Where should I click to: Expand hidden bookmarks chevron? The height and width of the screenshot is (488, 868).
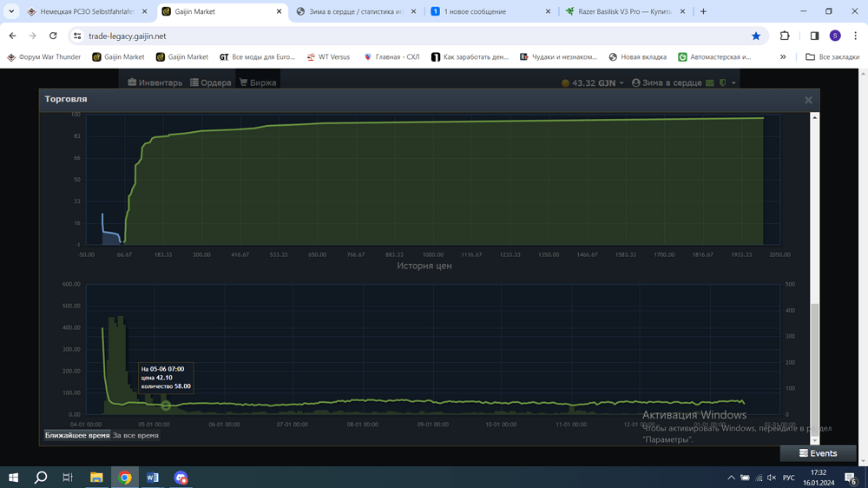pos(783,57)
